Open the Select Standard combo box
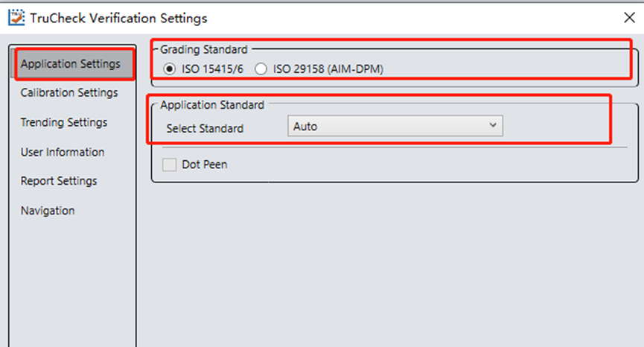Viewport: 644px width, 347px height. (395, 127)
